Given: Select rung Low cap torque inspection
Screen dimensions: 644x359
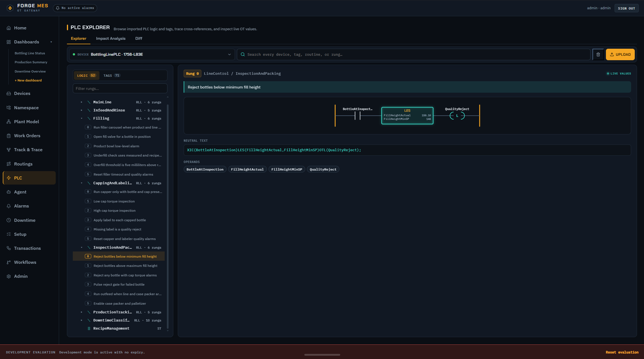Looking at the screenshot, I should click(x=119, y=201).
